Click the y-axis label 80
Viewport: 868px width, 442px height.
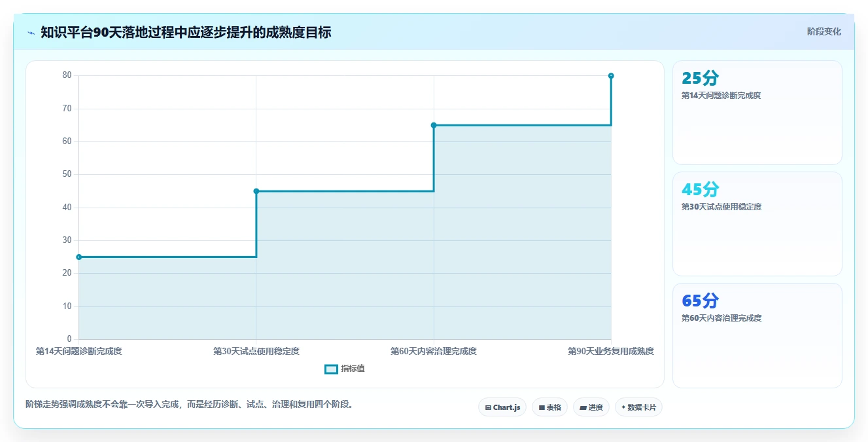[67, 75]
